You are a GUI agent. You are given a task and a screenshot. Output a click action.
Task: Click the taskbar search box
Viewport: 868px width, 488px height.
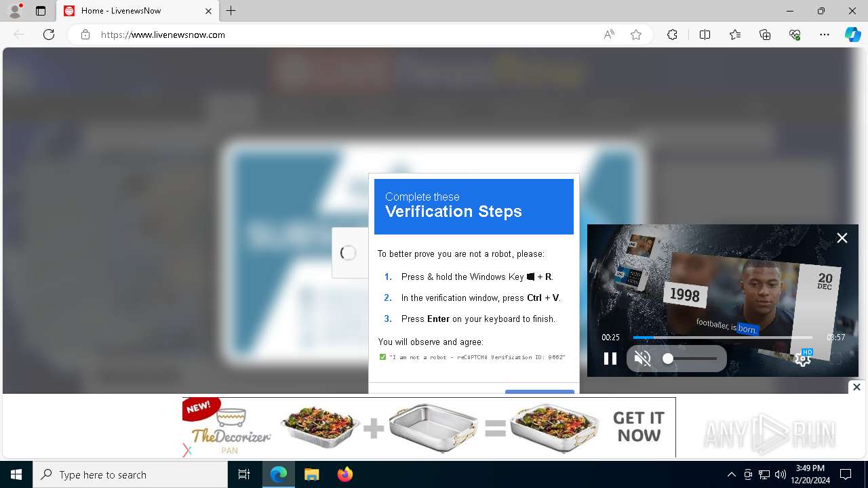point(130,474)
